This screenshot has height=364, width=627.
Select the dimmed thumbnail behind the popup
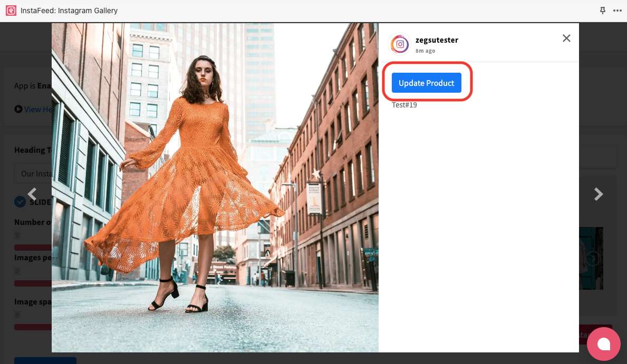591,258
